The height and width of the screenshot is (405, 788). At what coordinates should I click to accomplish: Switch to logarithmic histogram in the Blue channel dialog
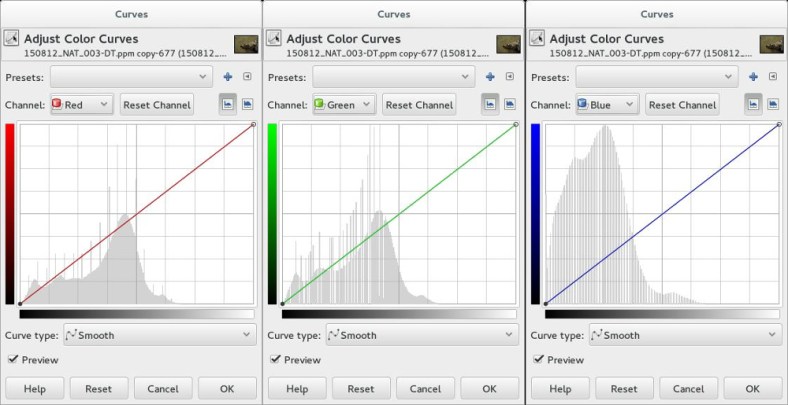[772, 104]
